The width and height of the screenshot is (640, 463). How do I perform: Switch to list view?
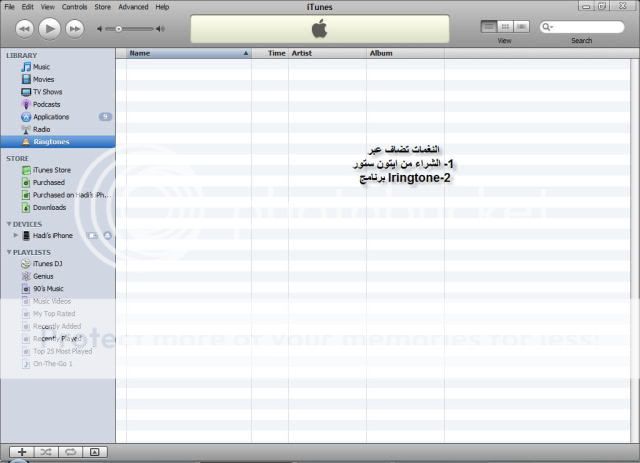(489, 27)
